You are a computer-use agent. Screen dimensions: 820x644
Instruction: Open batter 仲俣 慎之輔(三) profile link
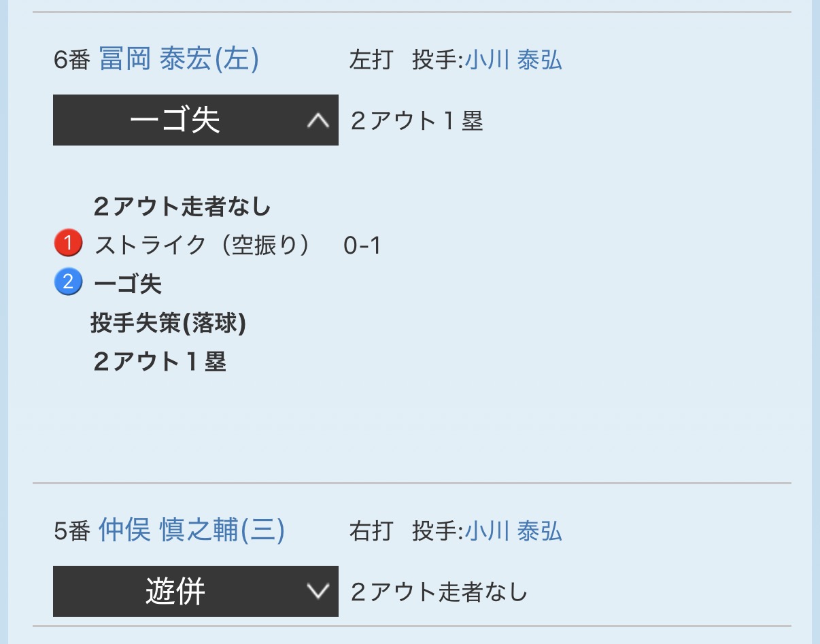click(x=191, y=530)
